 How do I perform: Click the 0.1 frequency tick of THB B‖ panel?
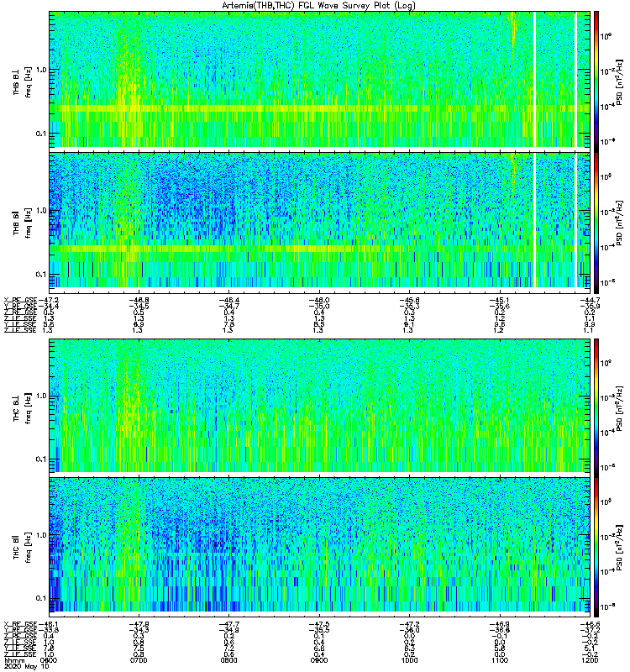tap(41, 275)
